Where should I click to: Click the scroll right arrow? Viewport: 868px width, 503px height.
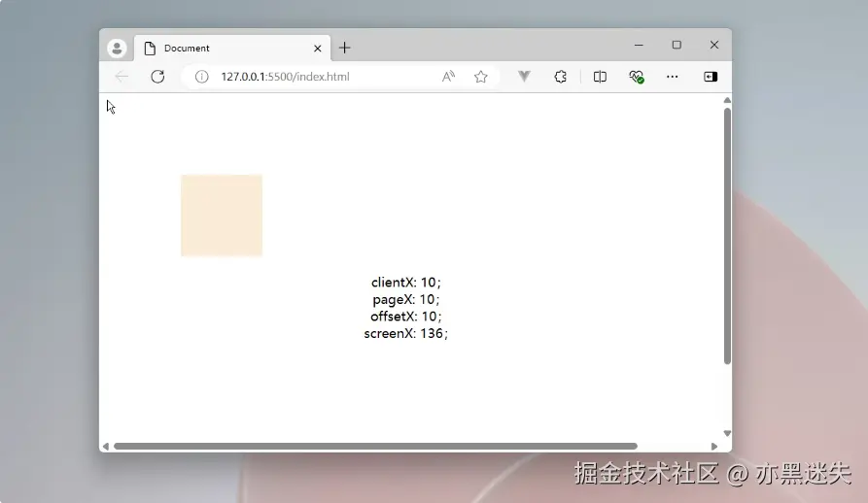coord(714,446)
